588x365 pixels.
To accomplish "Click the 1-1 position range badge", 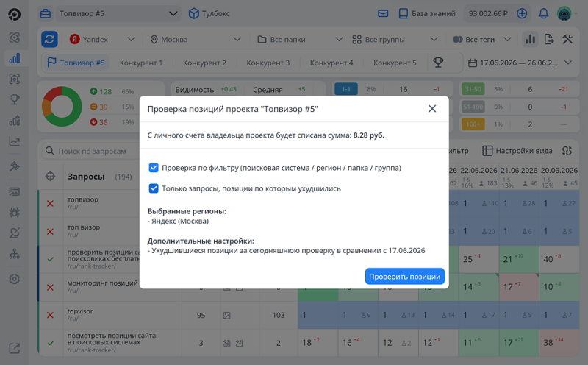I will coord(345,89).
